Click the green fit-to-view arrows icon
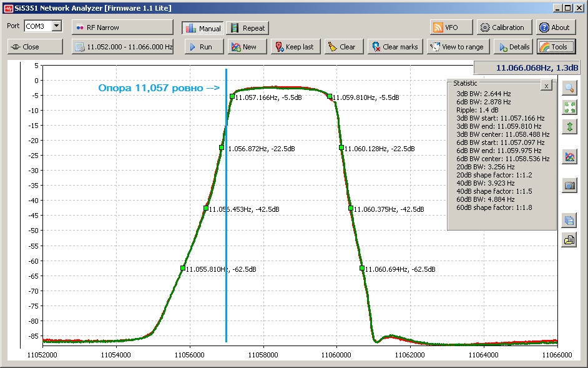 pos(569,107)
